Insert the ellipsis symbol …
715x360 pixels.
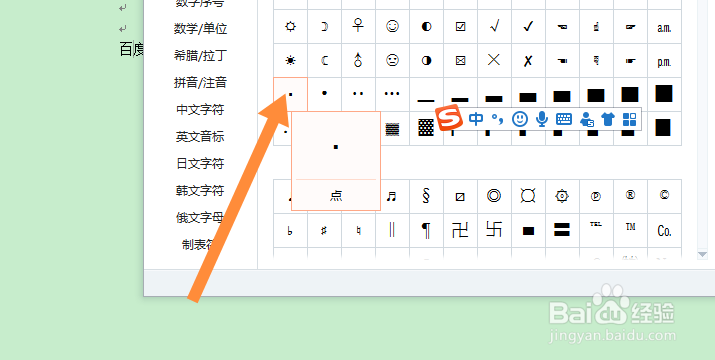[392, 94]
